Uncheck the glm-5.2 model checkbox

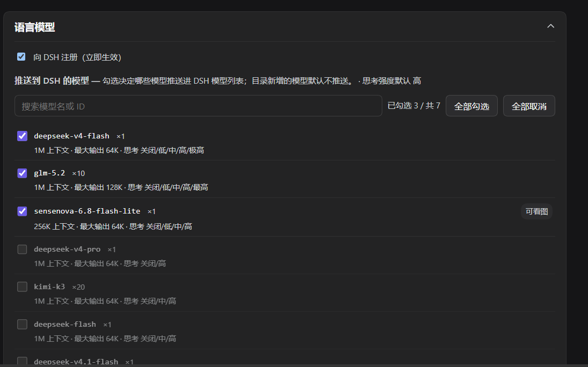(x=22, y=173)
